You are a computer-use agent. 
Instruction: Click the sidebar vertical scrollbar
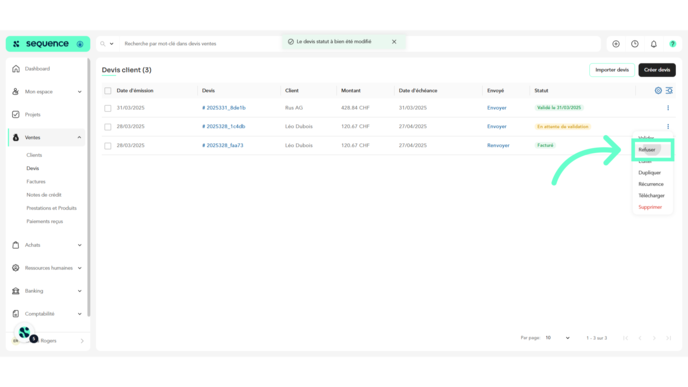89,187
